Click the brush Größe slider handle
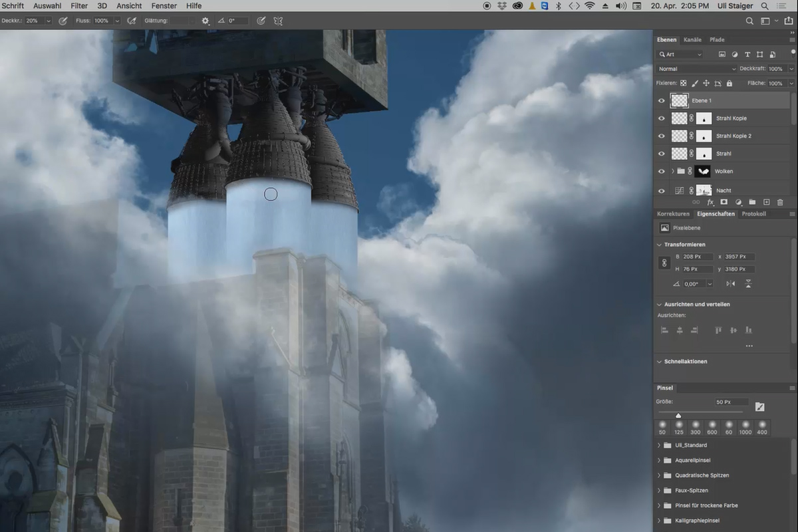798x532 pixels. point(678,416)
